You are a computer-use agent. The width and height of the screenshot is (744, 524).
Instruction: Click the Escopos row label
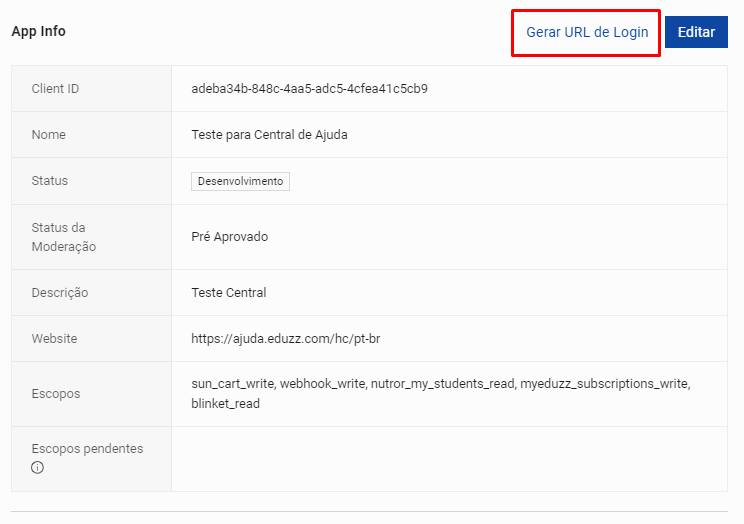click(56, 393)
